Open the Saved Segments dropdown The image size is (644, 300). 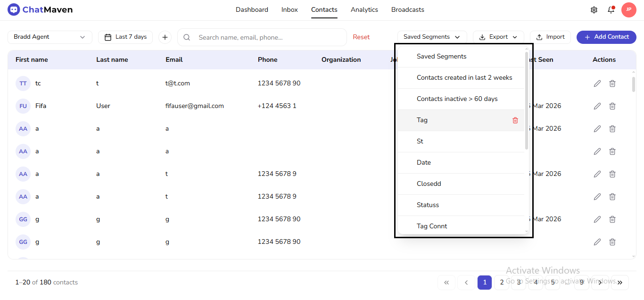pyautogui.click(x=431, y=36)
